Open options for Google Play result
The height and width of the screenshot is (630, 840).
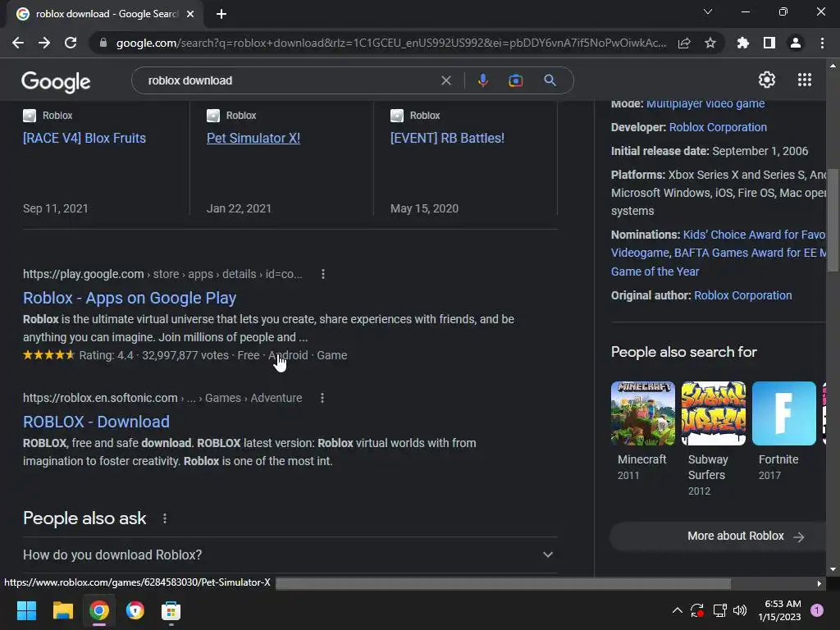323,274
